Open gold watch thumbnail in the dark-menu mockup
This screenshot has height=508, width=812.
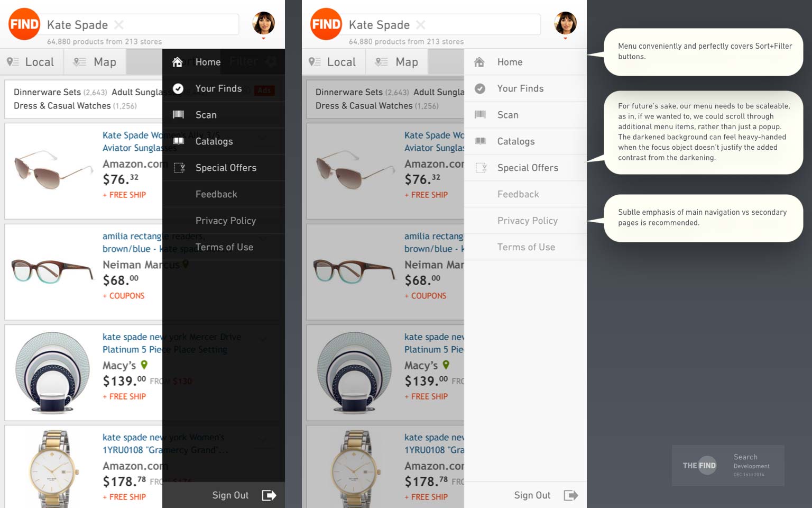(54, 469)
